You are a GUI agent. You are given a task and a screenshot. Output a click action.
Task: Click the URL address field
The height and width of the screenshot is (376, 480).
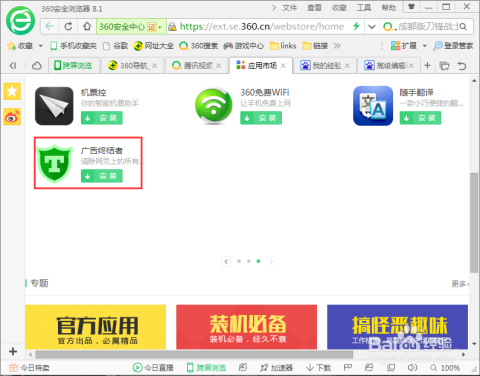pos(262,26)
